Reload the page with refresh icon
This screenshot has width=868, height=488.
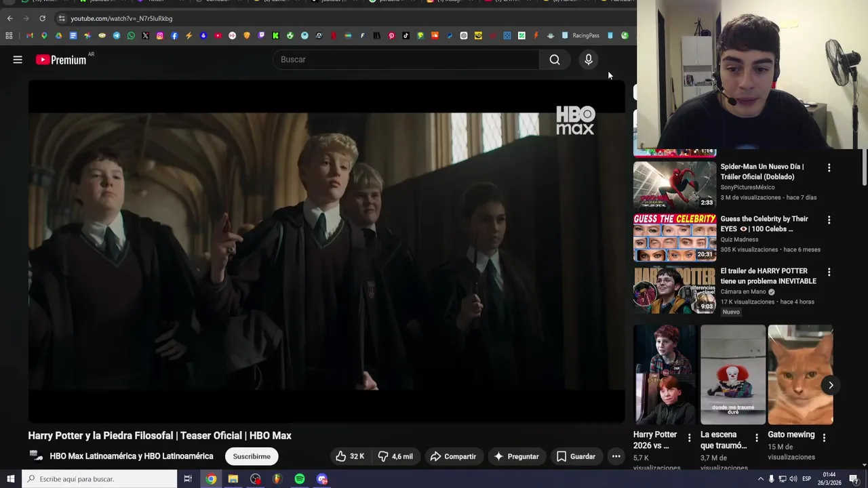(42, 18)
